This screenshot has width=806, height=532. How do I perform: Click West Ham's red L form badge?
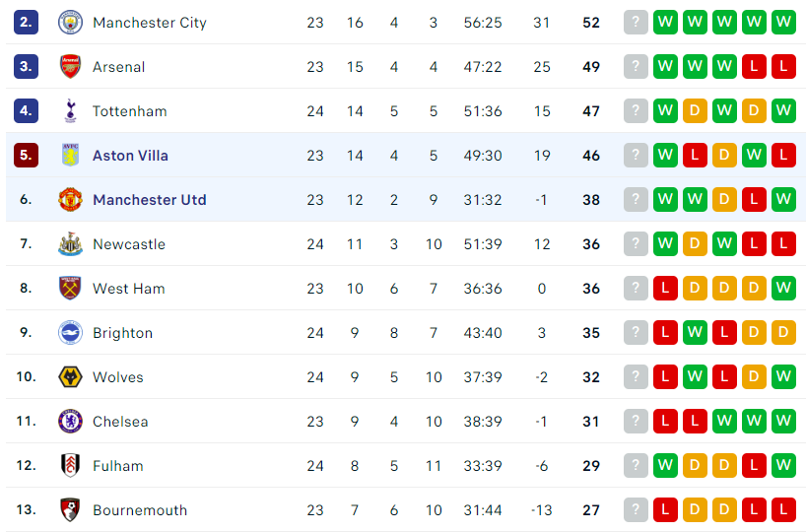tap(665, 288)
